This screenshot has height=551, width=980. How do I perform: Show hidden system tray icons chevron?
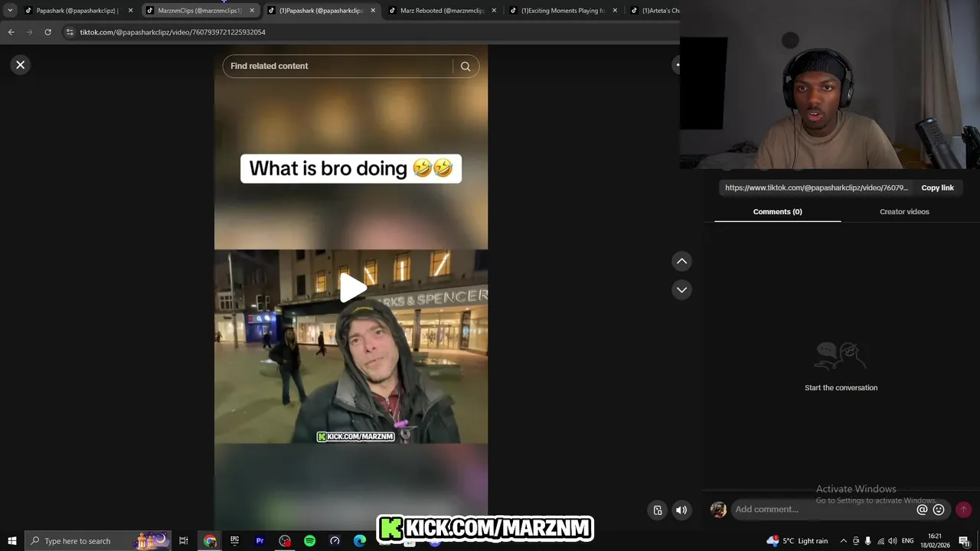tap(844, 541)
